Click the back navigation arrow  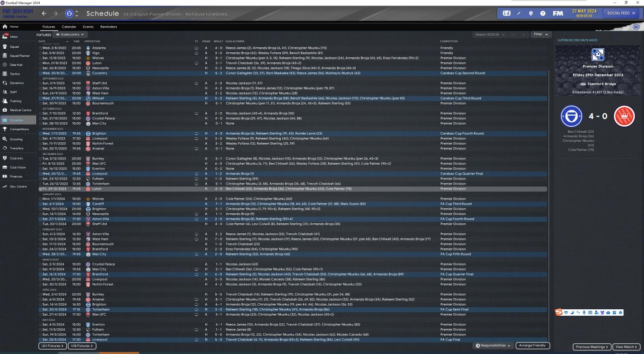click(x=44, y=13)
